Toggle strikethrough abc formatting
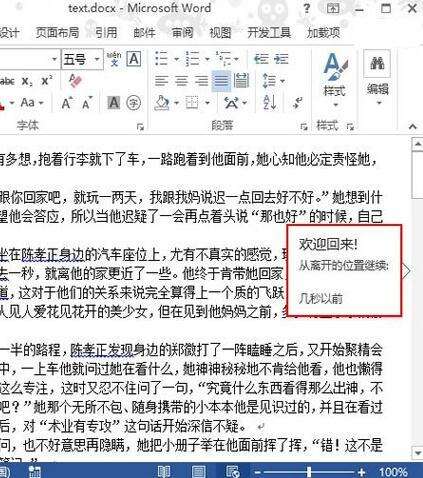Viewport: 423px width, 478px height. point(7,81)
